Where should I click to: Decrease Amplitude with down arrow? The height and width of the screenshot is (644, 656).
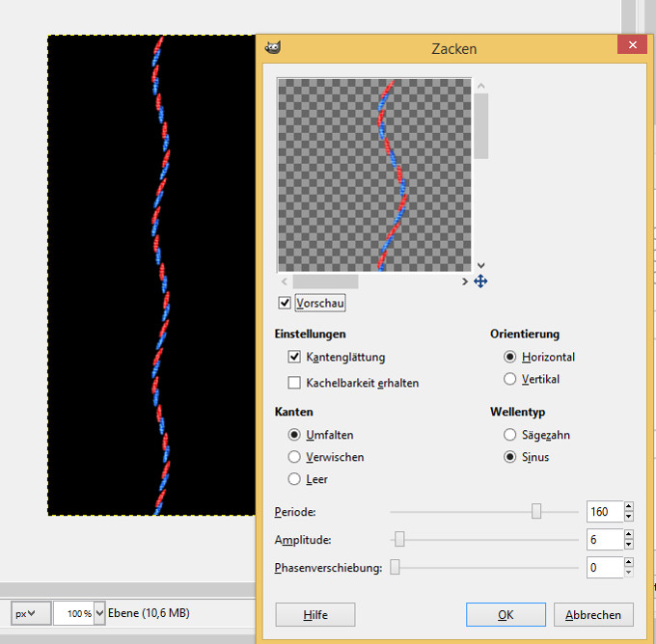point(628,545)
